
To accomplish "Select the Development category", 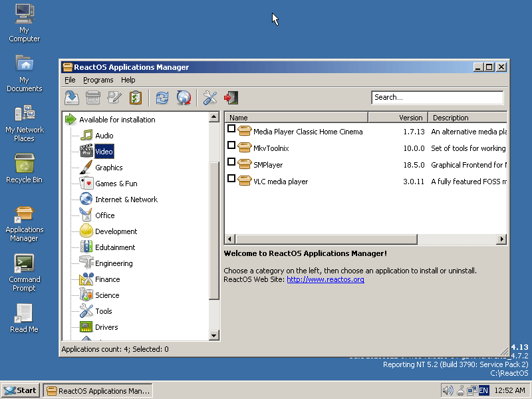I will 116,231.
